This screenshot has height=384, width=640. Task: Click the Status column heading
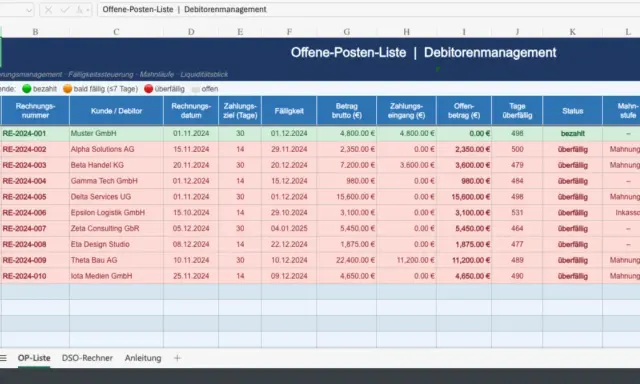coord(573,111)
